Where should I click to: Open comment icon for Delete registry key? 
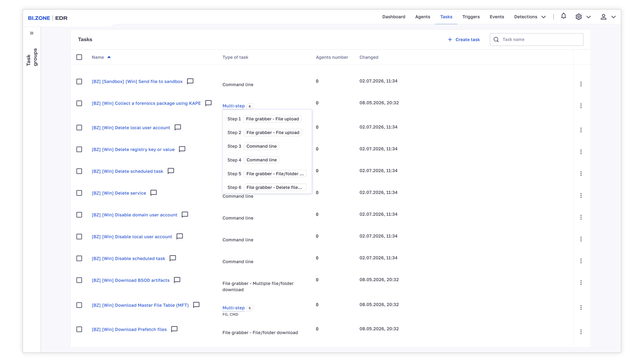point(182,149)
